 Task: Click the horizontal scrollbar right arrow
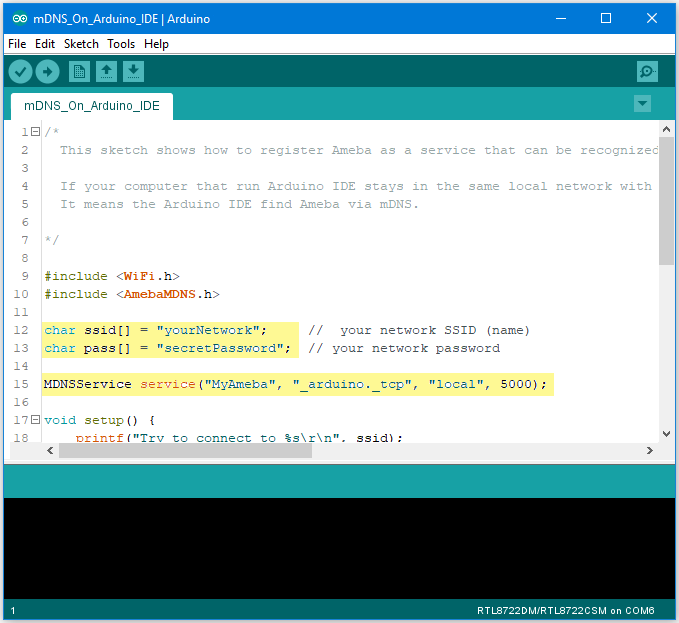[650, 450]
